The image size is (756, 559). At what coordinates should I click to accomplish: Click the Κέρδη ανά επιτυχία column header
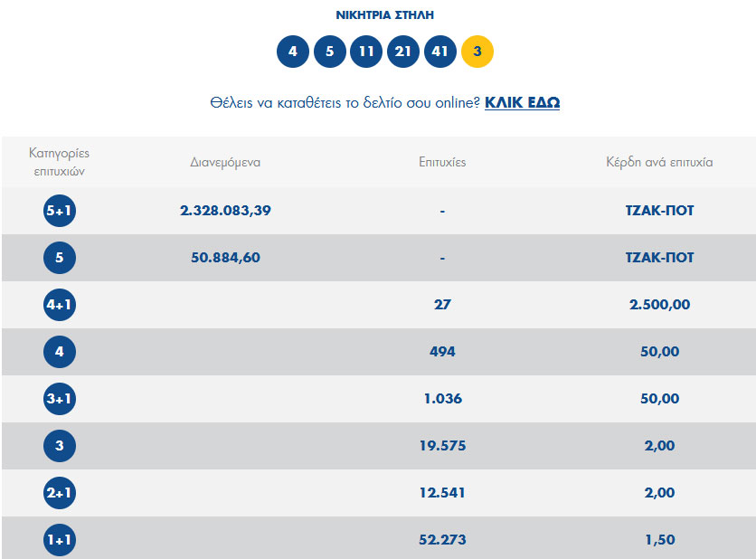click(659, 163)
